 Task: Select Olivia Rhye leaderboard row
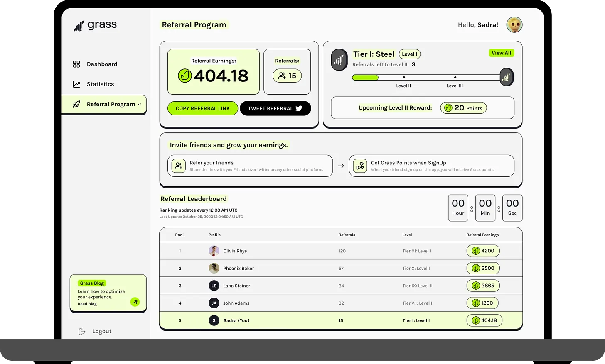point(341,251)
